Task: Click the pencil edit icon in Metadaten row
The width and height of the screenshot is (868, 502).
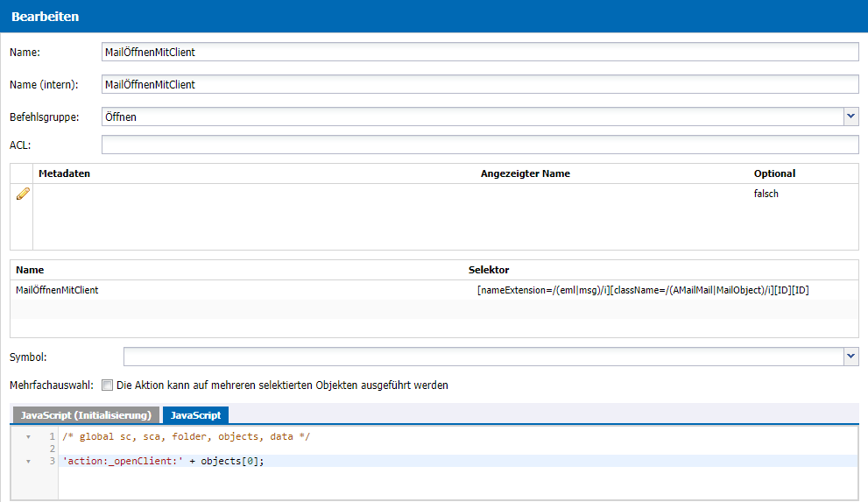Action: 23,194
